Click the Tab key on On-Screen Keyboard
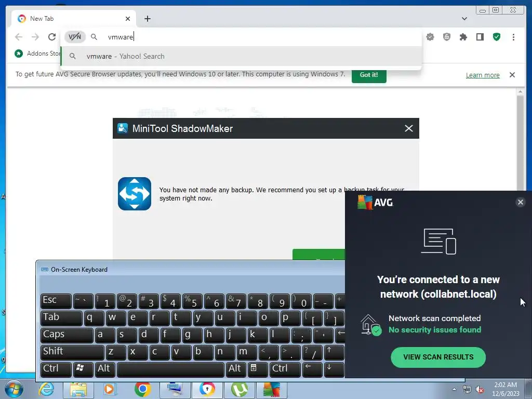 [x=61, y=318]
